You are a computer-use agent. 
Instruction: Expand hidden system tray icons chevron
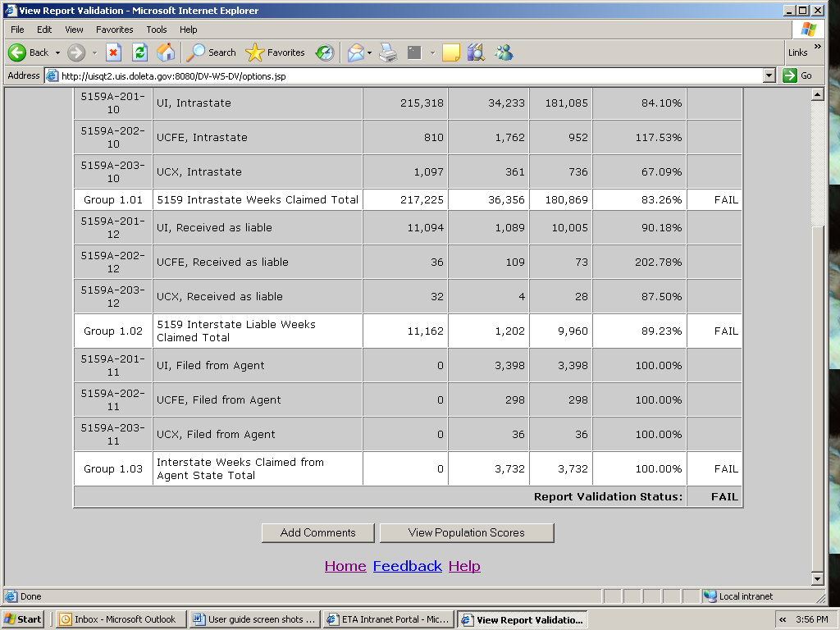[783, 619]
